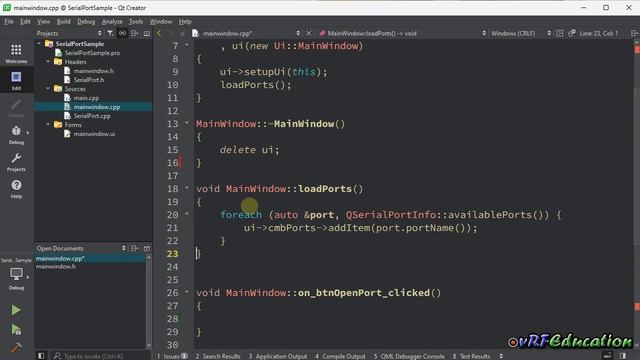
Task: Open the Welcome mode
Action: 16,53
